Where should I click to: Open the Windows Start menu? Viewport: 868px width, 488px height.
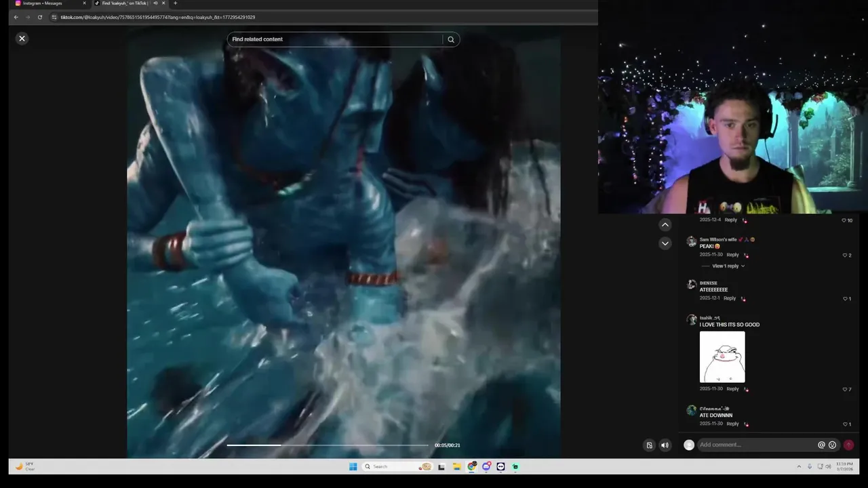point(353,467)
